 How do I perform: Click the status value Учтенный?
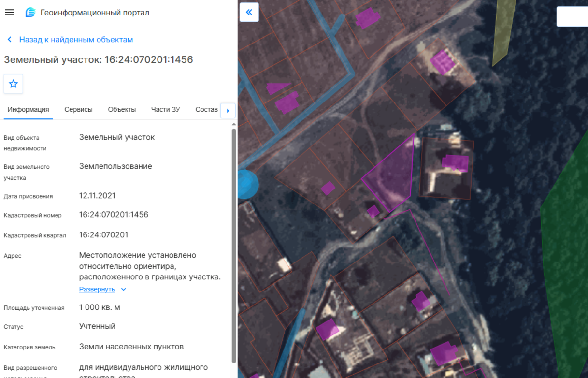[x=97, y=326]
